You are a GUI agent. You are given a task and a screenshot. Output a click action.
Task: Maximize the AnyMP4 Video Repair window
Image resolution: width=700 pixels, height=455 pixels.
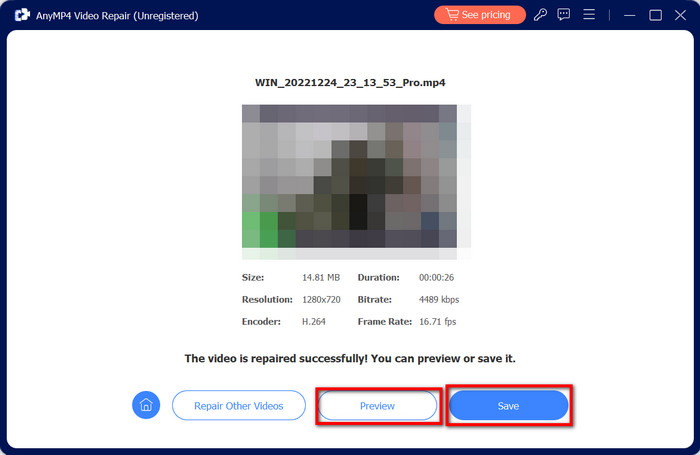coord(655,15)
